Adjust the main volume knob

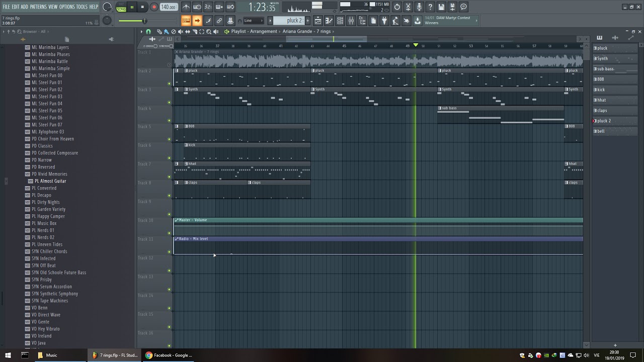pyautogui.click(x=107, y=7)
